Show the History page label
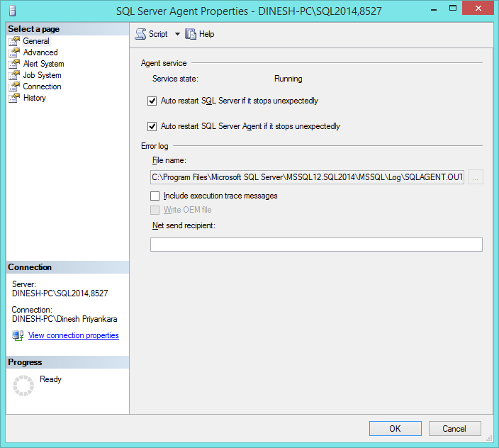Screen dimensions: 499x448 pos(34,98)
